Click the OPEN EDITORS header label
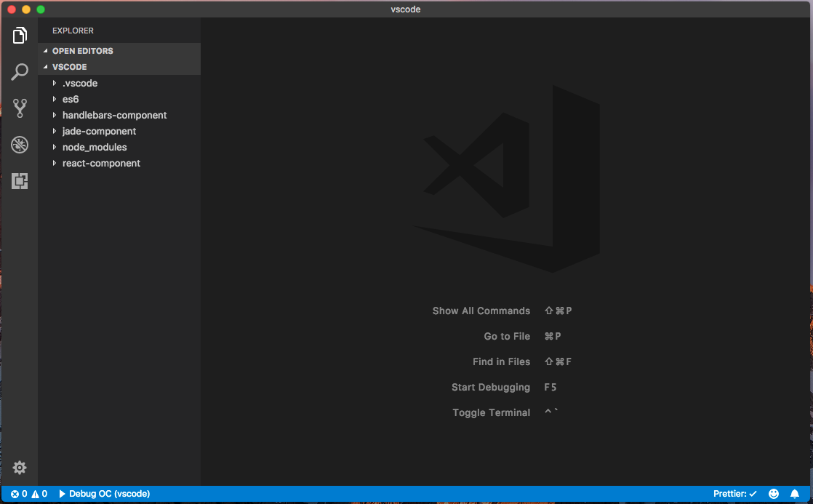813x504 pixels. [82, 51]
